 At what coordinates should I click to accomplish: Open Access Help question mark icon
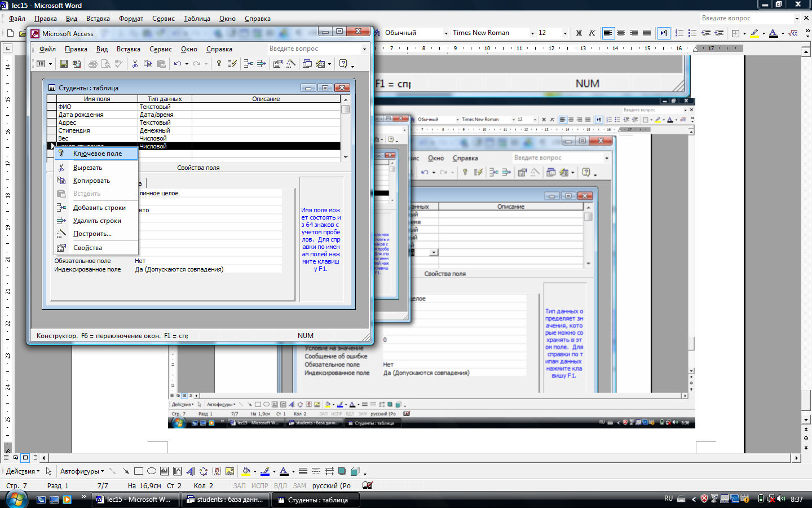[x=343, y=64]
